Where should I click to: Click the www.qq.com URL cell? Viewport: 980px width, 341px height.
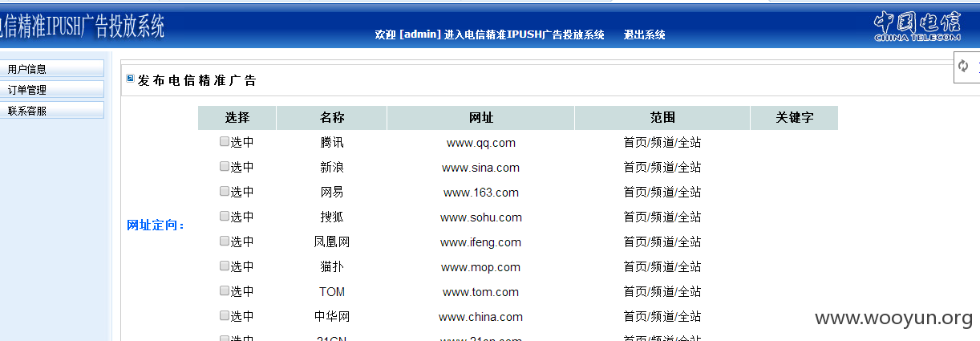point(481,143)
